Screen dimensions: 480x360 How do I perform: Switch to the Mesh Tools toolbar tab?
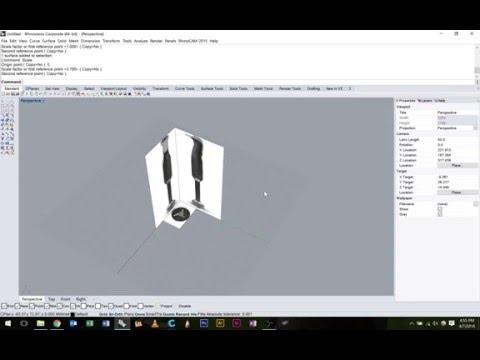click(x=263, y=89)
